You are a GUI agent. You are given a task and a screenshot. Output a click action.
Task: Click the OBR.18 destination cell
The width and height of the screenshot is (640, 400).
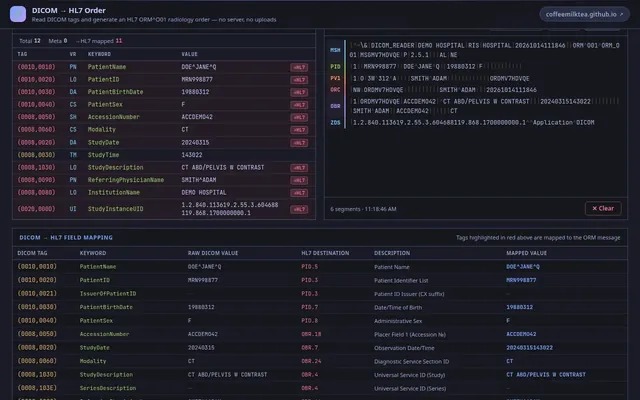tap(311, 334)
